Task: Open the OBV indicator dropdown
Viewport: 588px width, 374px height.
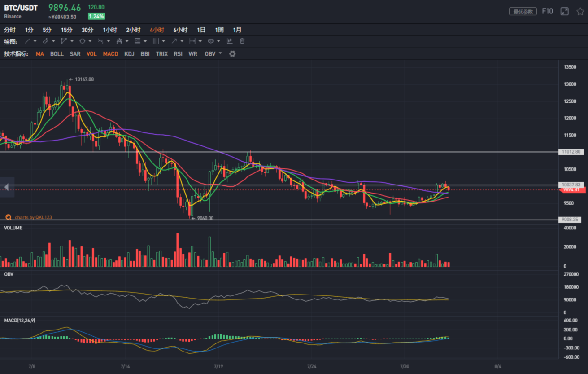Action: click(220, 53)
